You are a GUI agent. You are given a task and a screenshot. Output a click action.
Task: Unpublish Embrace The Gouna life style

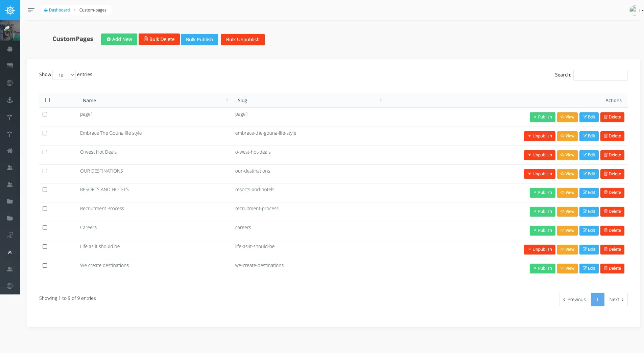tap(540, 136)
